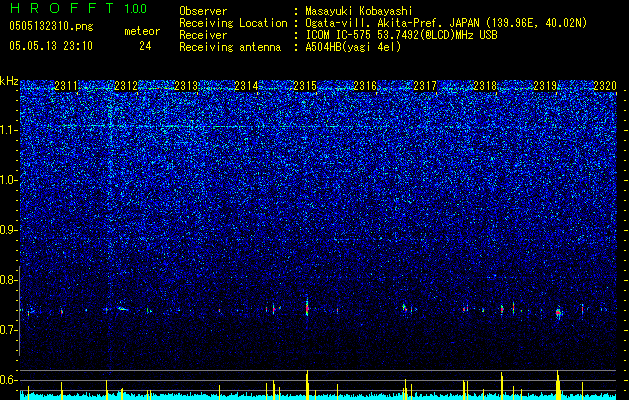629x400 pixels.
Task: Click the 2319 time marker
Action: [x=545, y=85]
